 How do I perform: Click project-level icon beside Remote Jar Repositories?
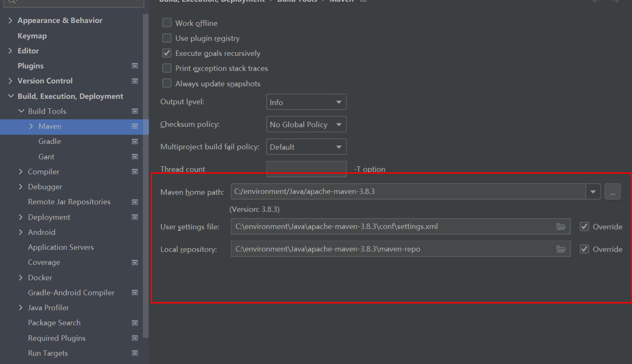click(x=135, y=202)
